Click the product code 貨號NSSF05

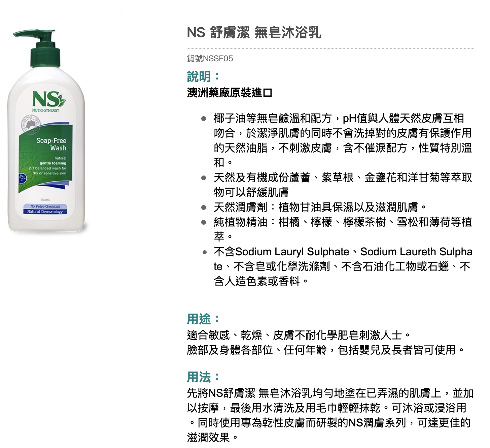(x=210, y=59)
